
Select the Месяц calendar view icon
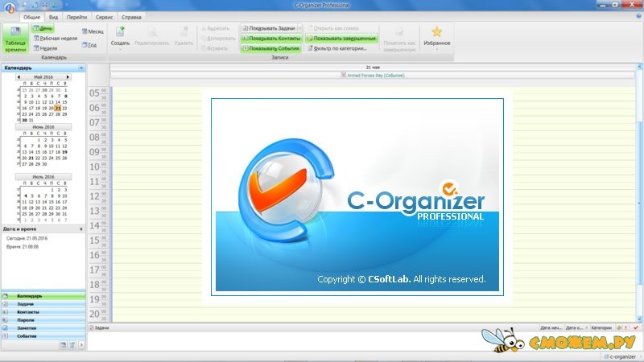(x=93, y=31)
